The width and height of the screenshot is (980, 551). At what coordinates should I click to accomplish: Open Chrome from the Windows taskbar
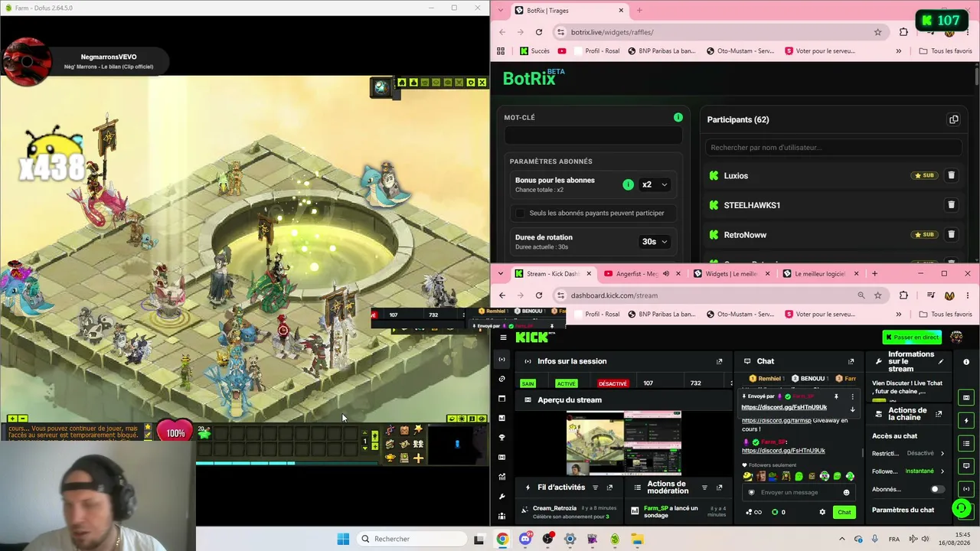pos(501,539)
